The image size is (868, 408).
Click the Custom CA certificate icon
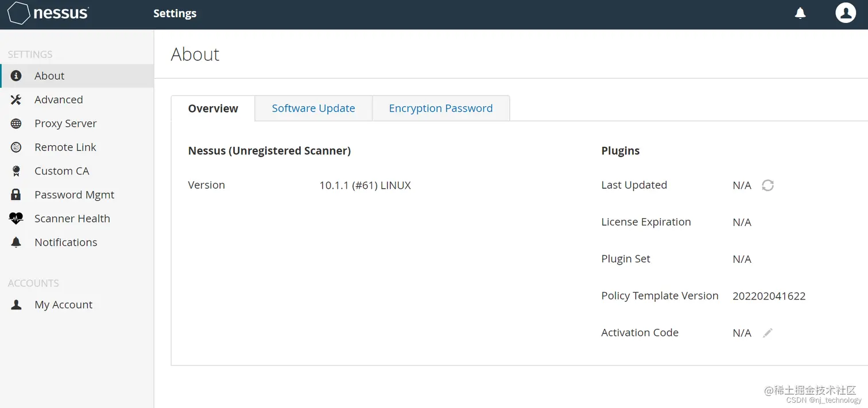tap(16, 171)
